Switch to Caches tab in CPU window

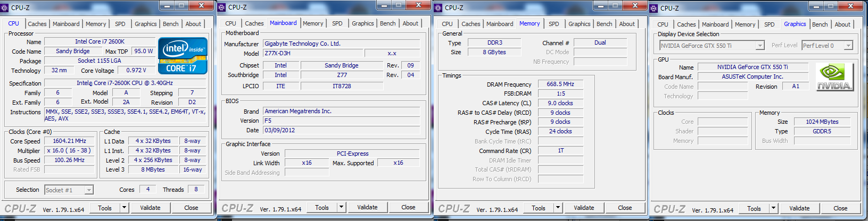(37, 24)
